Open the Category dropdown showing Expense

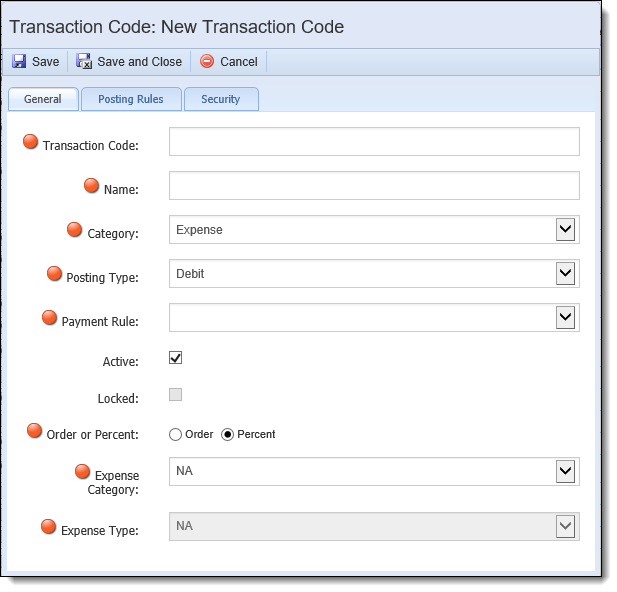[374, 230]
